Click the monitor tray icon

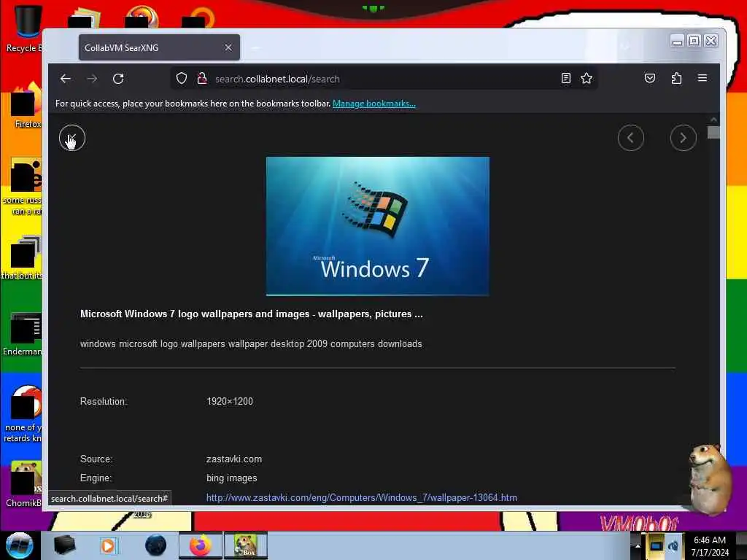click(656, 545)
